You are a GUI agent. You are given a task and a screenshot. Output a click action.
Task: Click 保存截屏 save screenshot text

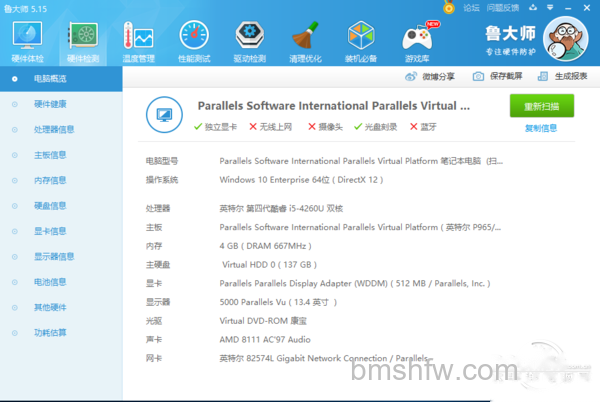click(506, 76)
